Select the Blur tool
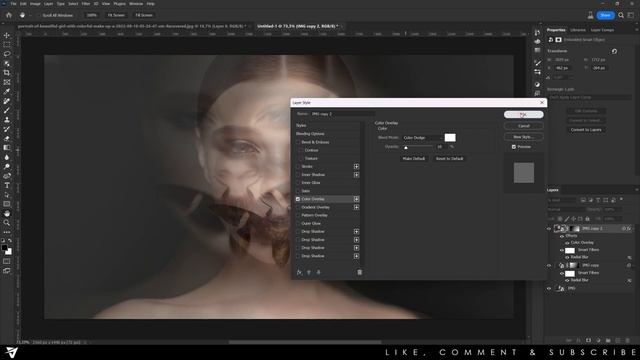Image resolution: width=640 pixels, height=360 pixels. (x=7, y=157)
